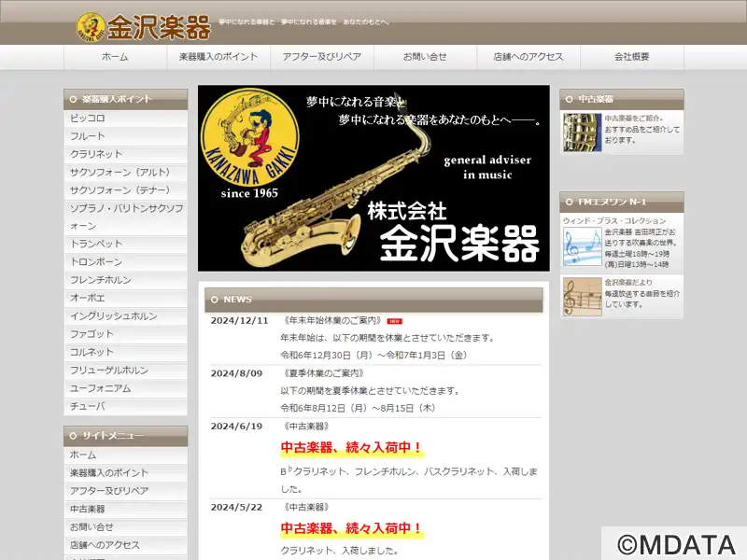The height and width of the screenshot is (560, 747).
Task: Click the 楽器購入ポイント sidebar header
Action: [126, 99]
